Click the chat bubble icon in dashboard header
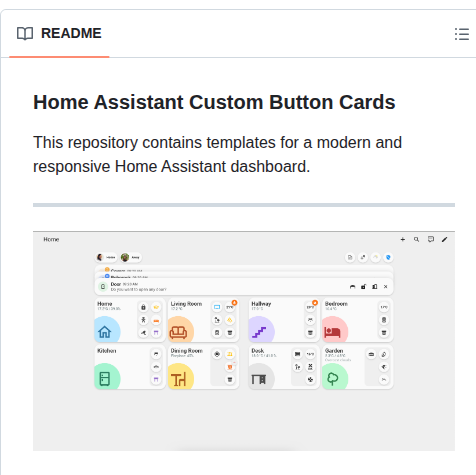This screenshot has width=476, height=475. (431, 239)
